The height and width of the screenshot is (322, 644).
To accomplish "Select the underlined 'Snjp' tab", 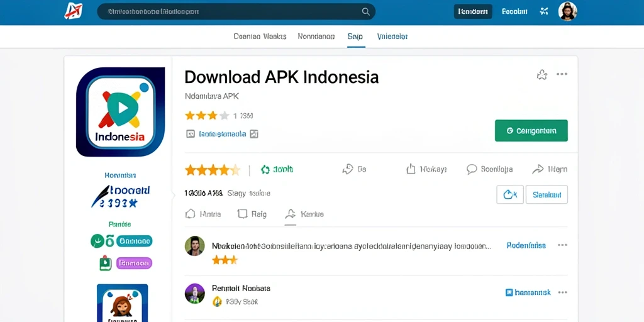I will click(x=356, y=36).
